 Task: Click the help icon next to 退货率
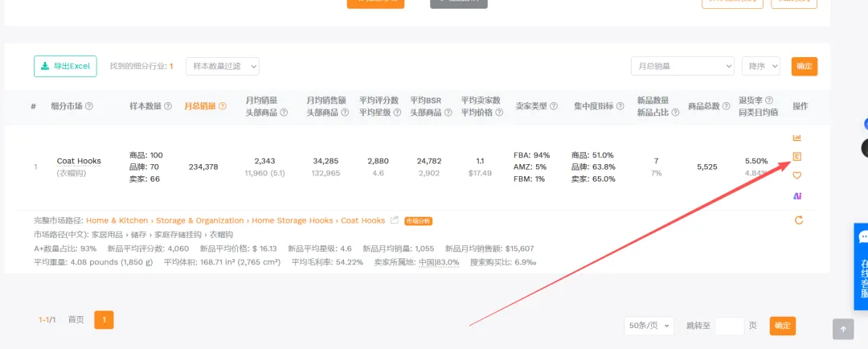(x=769, y=100)
